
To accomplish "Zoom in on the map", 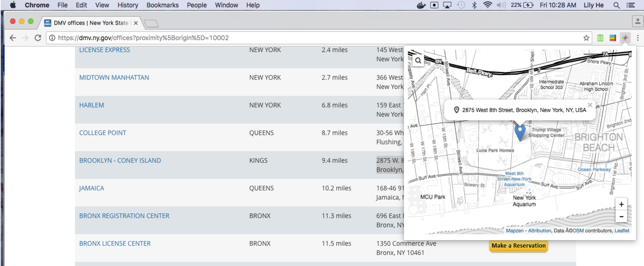I will pos(621,204).
